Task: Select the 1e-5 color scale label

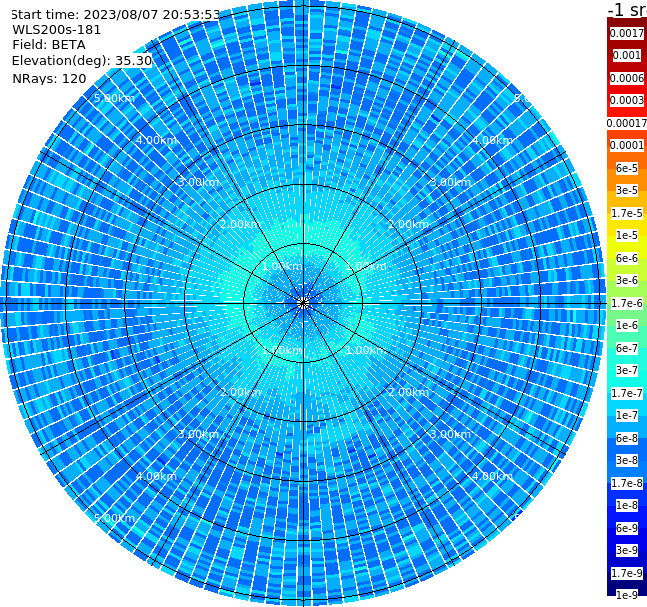Action: [x=627, y=235]
